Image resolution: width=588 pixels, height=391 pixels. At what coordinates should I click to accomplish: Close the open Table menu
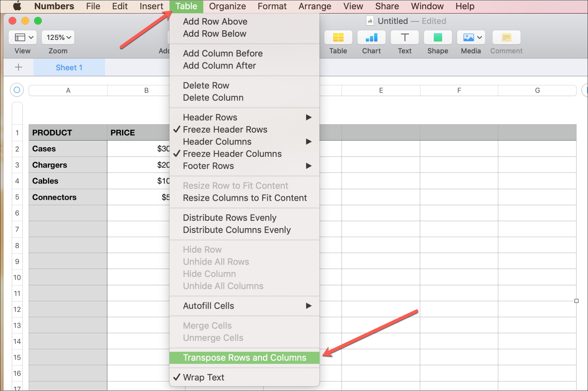186,6
